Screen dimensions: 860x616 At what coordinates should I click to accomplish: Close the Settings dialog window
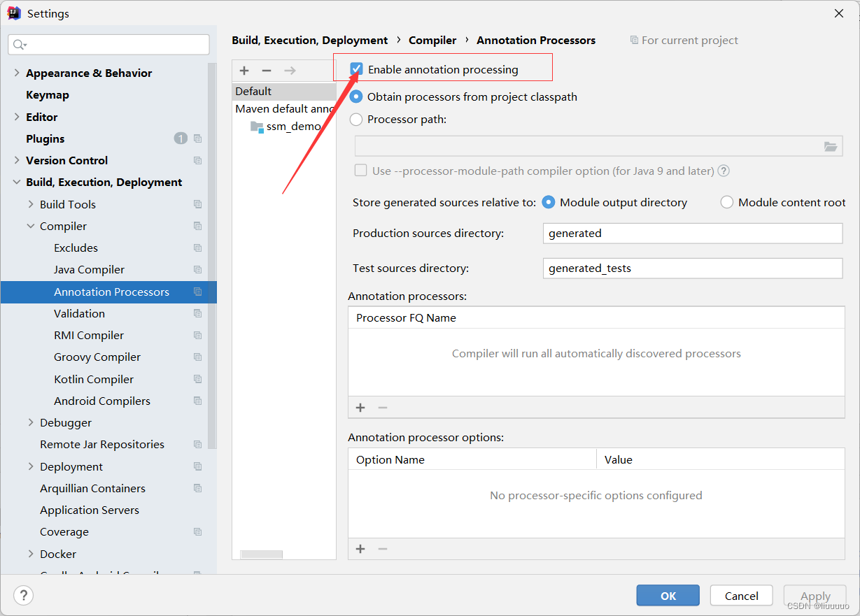point(838,13)
